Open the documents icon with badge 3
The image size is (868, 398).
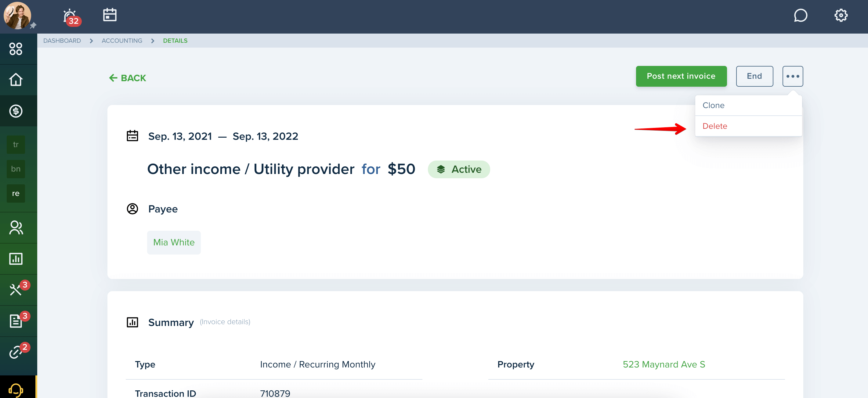(x=16, y=321)
